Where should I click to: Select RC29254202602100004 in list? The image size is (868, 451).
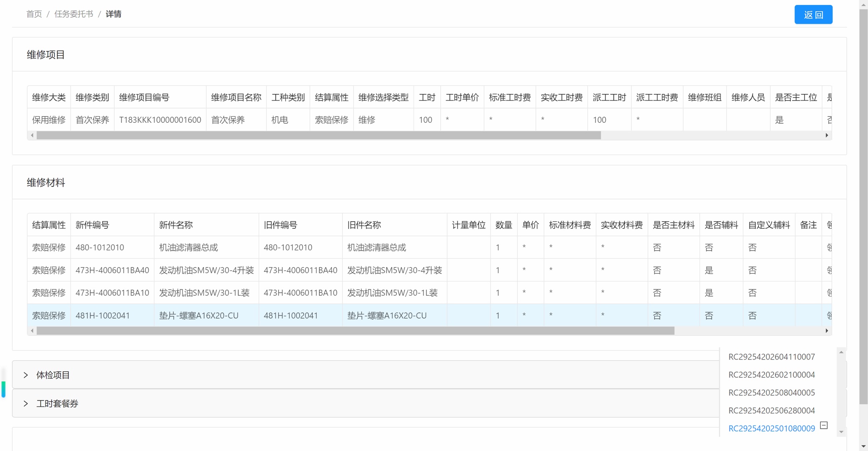(771, 375)
